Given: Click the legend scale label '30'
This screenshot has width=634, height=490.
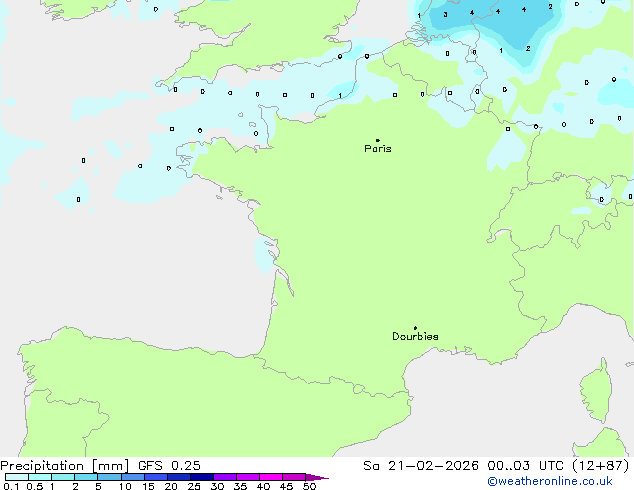Looking at the screenshot, I should pos(217,486).
